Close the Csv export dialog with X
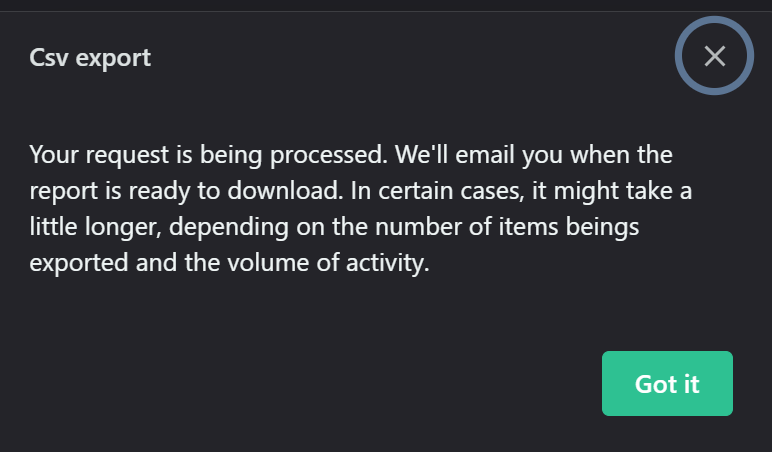Viewport: 772px width, 452px height. click(714, 56)
